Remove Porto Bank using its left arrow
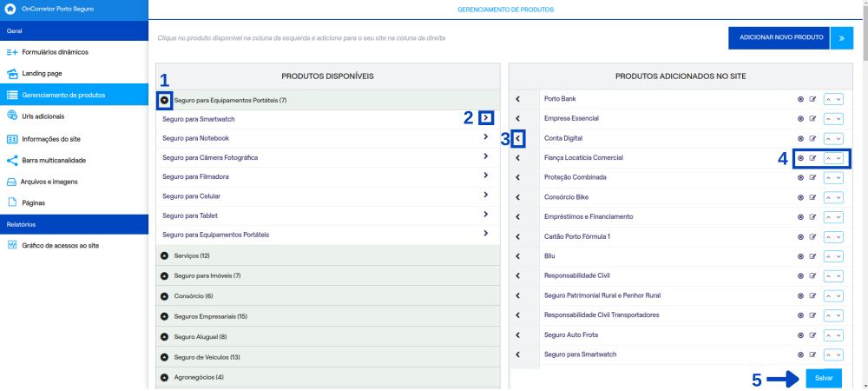Screen dimensions: 868x391 pos(518,99)
